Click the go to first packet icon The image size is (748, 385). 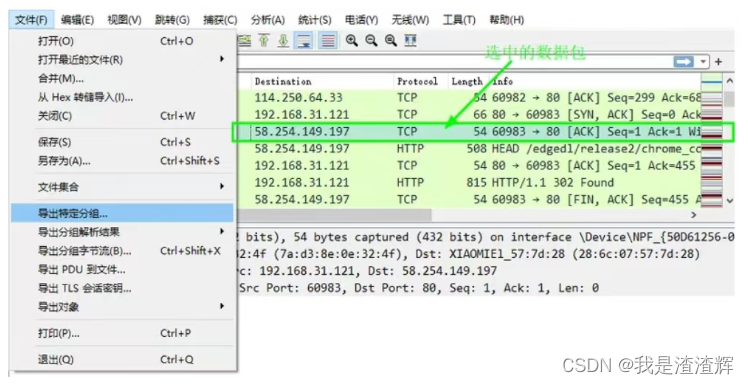click(x=264, y=41)
